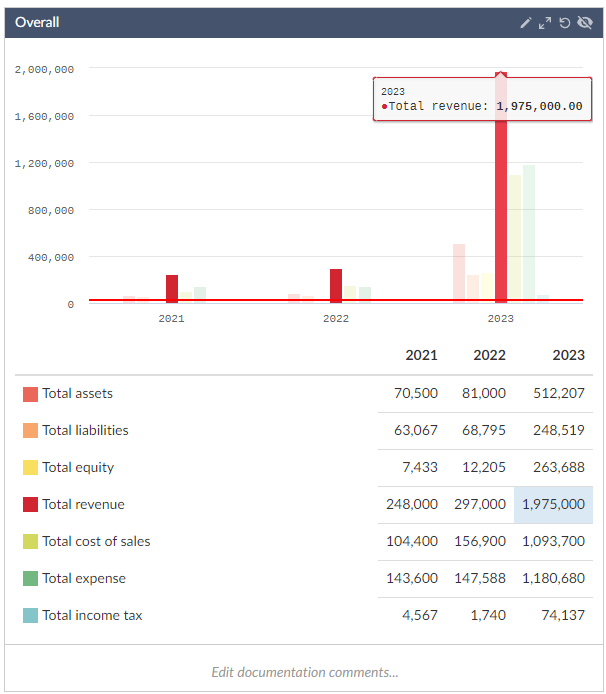The image size is (606, 694).
Task: Select the Total expense row label
Action: click(84, 579)
